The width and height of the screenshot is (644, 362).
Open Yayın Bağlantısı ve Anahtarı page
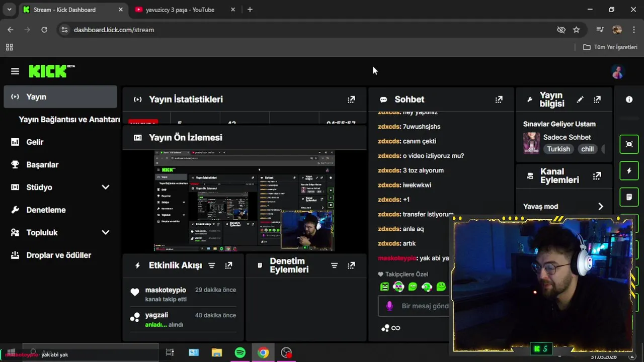[x=69, y=120]
